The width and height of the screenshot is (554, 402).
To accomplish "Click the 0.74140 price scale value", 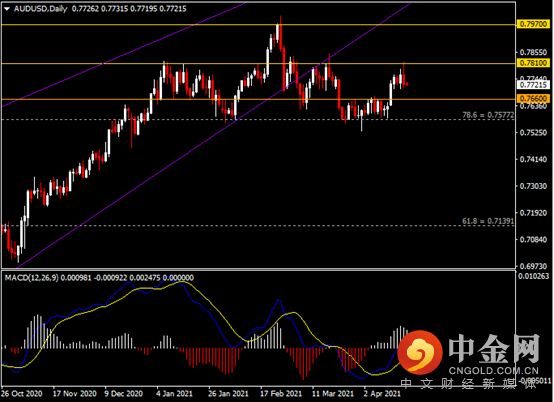I will tap(533, 159).
